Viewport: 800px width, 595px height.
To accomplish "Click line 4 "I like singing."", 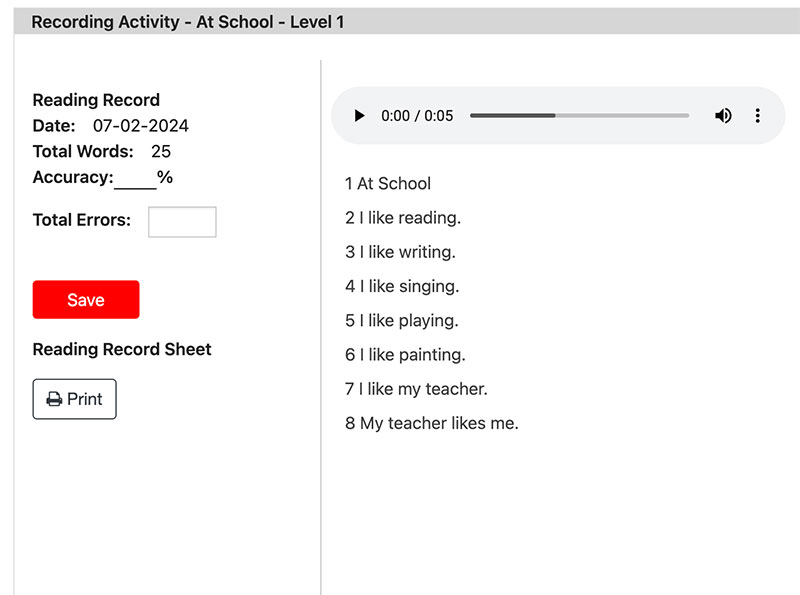I will pyautogui.click(x=409, y=286).
